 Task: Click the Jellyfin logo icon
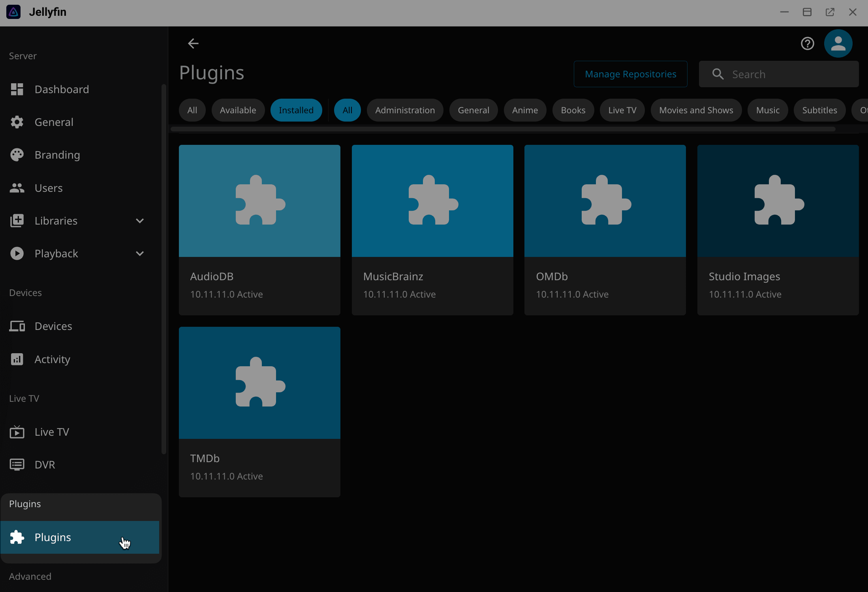(x=13, y=12)
